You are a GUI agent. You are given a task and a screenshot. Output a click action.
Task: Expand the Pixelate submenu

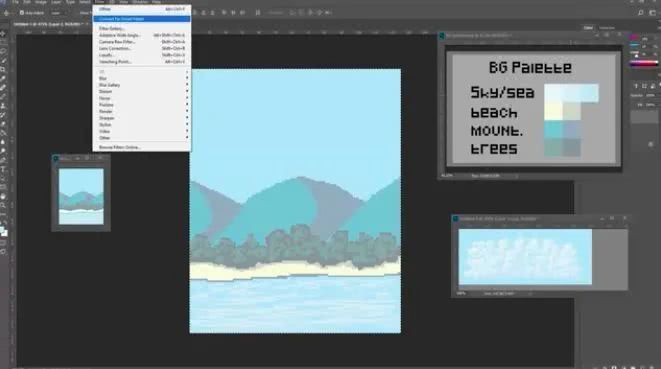point(142,105)
